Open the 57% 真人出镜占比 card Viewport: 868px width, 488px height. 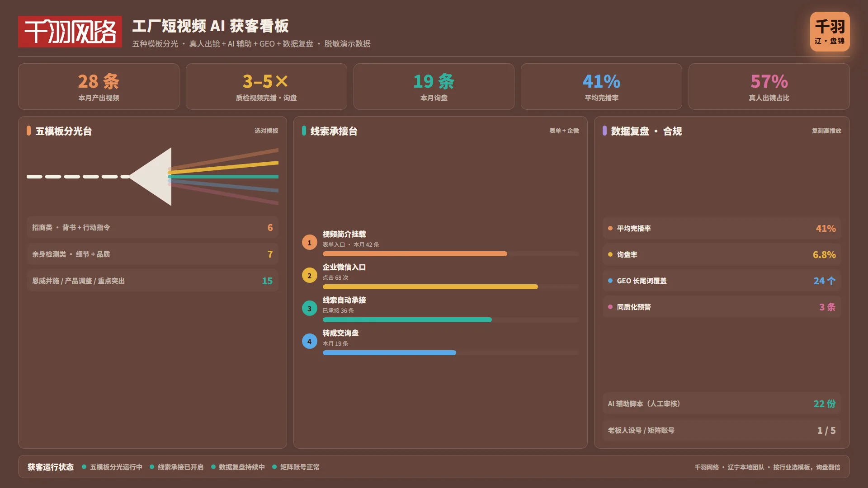[769, 86]
